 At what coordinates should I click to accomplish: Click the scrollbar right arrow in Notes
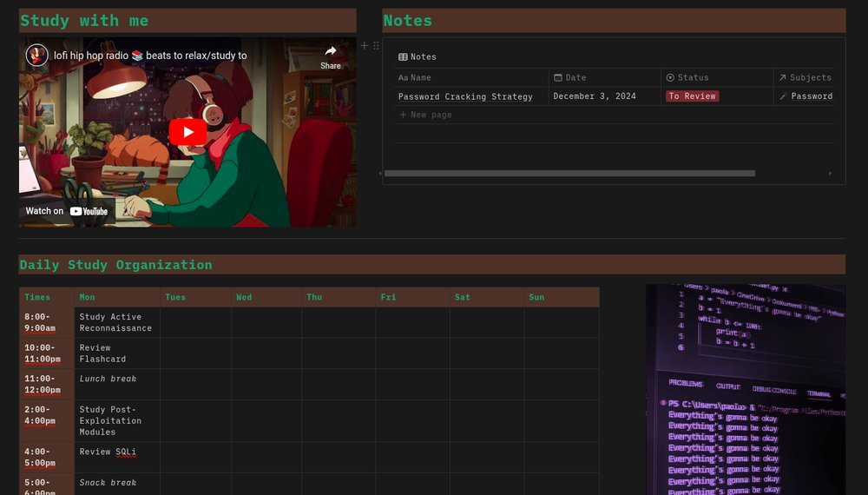830,174
